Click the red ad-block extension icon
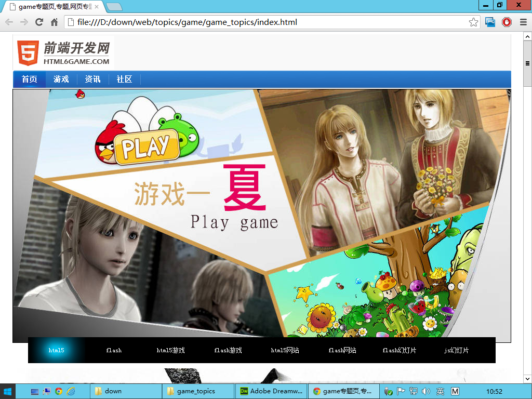 [x=507, y=22]
